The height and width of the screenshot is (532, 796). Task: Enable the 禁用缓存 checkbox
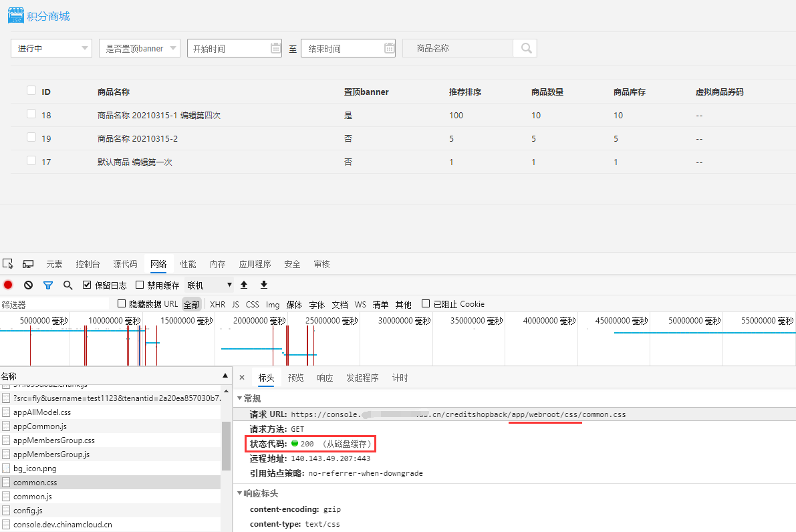click(x=140, y=285)
